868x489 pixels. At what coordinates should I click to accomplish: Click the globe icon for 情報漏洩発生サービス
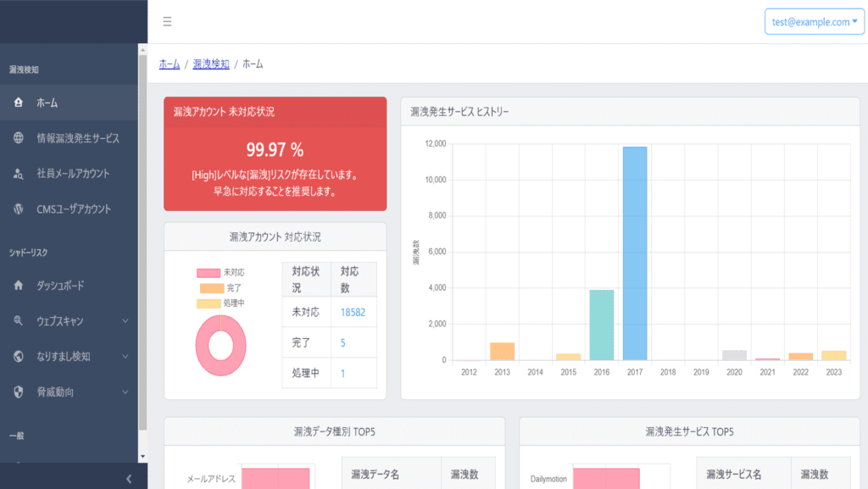pyautogui.click(x=19, y=138)
